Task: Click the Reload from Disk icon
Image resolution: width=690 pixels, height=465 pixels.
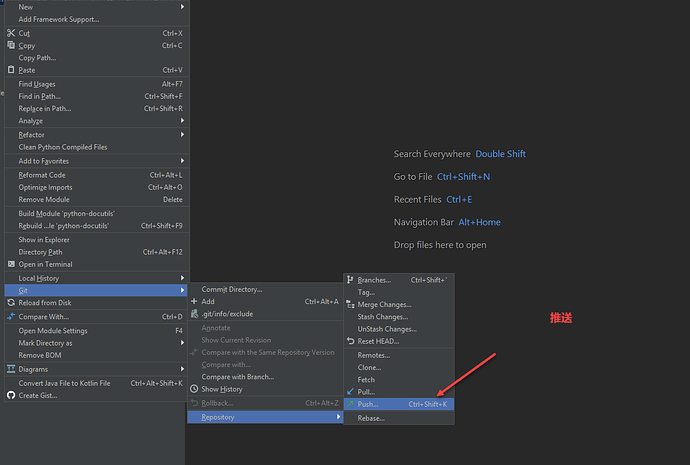Action: tap(11, 303)
